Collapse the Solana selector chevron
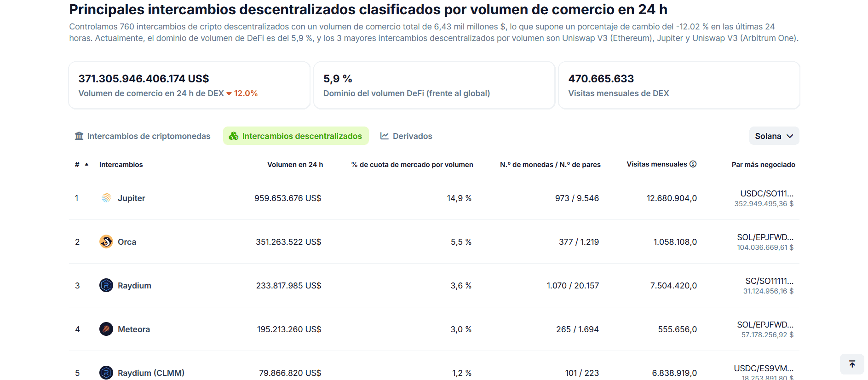 pyautogui.click(x=791, y=136)
